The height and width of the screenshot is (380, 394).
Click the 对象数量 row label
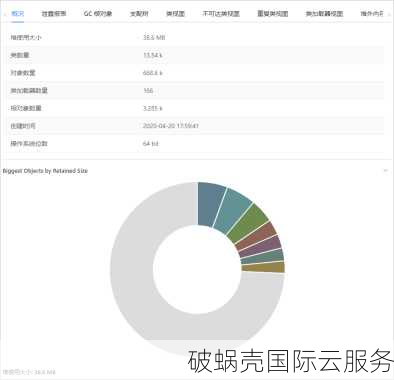(23, 73)
